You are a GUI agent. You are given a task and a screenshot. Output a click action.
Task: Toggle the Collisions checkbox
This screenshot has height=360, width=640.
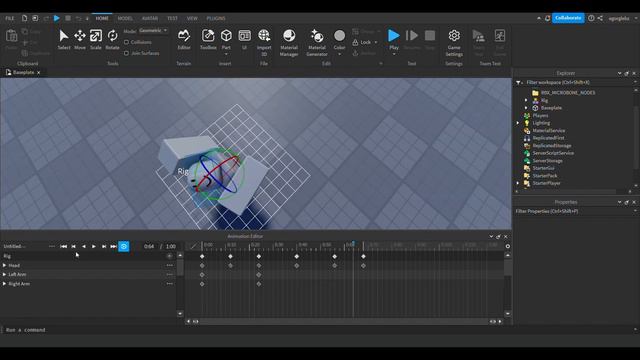127,42
